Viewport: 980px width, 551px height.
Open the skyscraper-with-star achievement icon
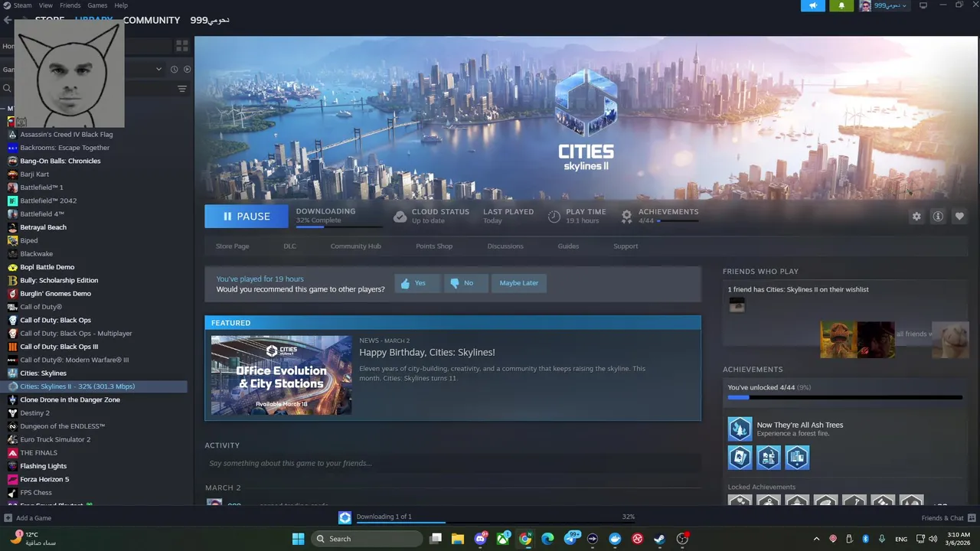797,458
